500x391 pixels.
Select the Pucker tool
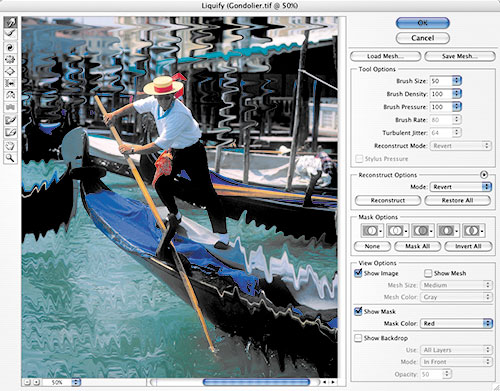(10, 59)
